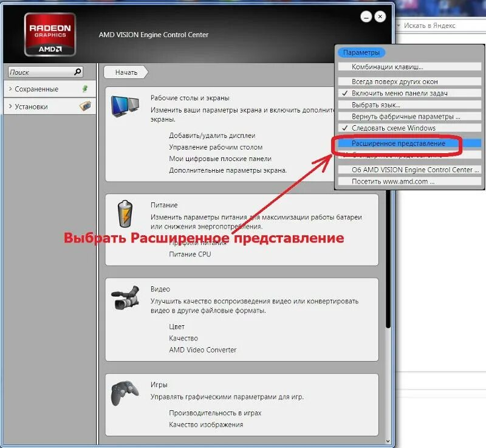Open Об AMD VISION Engine Control Center
The image size is (486, 448).
(409, 170)
